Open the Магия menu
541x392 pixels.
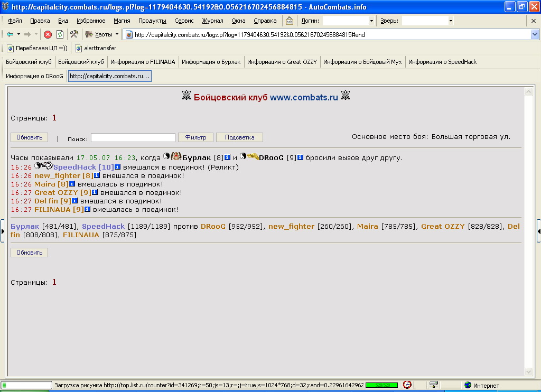[122, 21]
